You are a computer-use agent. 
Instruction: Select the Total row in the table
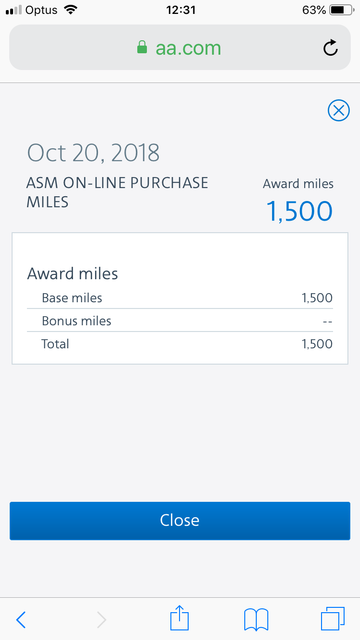tap(180, 344)
